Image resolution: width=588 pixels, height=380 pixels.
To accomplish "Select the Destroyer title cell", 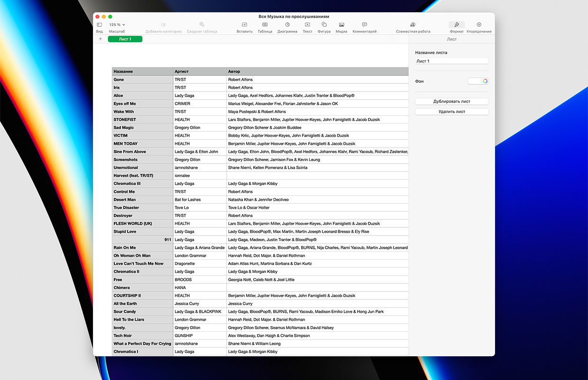I will coord(142,216).
